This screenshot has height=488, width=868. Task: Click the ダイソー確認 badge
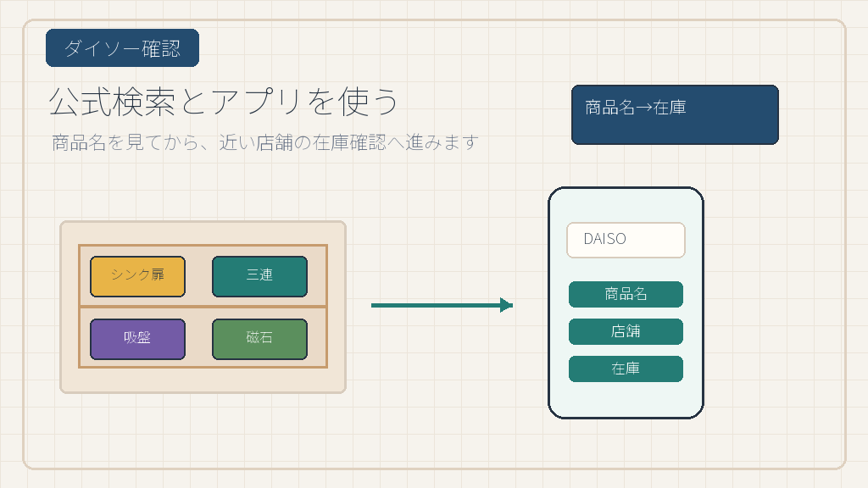pyautogui.click(x=122, y=48)
